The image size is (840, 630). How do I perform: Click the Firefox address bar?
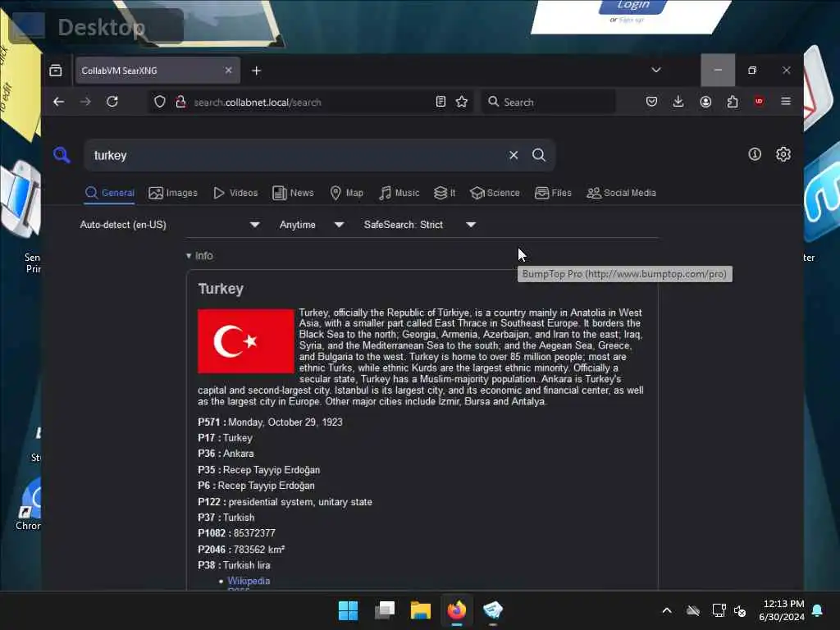311,102
